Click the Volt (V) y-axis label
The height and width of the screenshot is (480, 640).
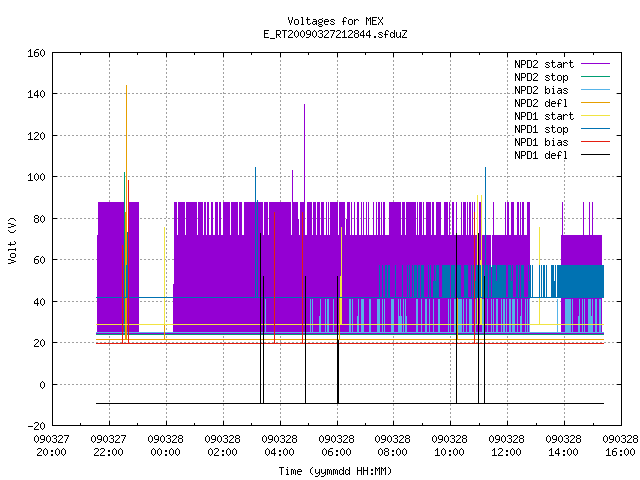pos(12,240)
